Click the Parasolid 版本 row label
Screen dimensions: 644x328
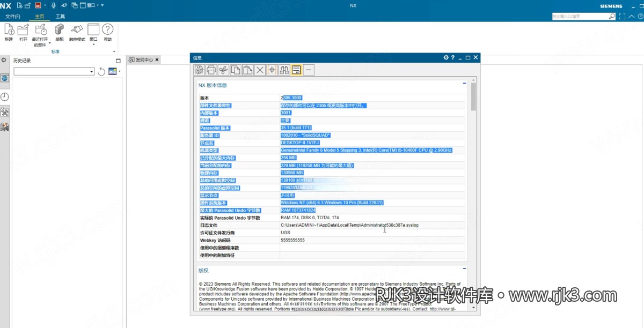(x=215, y=128)
